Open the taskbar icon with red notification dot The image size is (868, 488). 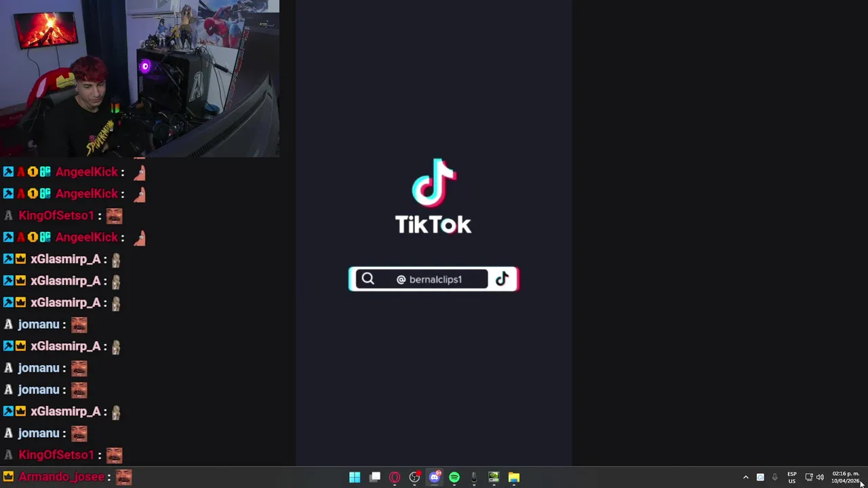click(415, 477)
